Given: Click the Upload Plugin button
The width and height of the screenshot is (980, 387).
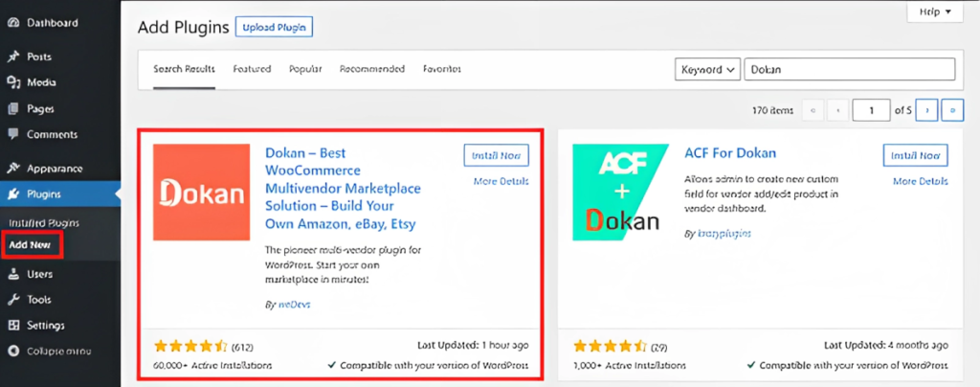Looking at the screenshot, I should (274, 28).
